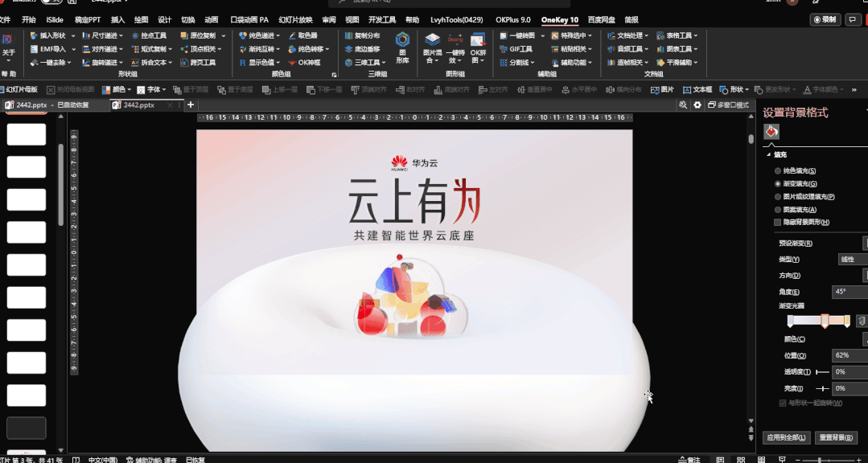This screenshot has width=868, height=463.
Task: Open the 图片混合 image blend tool
Action: [x=432, y=48]
